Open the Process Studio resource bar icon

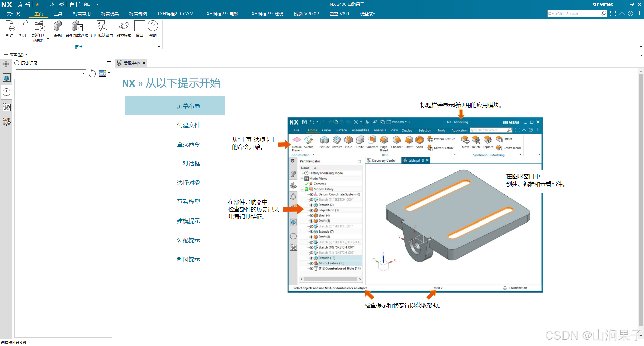pos(7,107)
